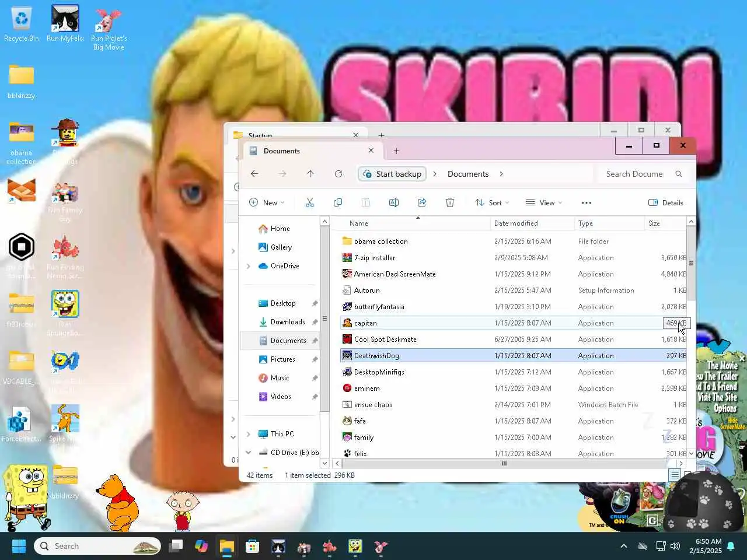Select the fafa application icon
747x560 pixels.
tap(347, 421)
